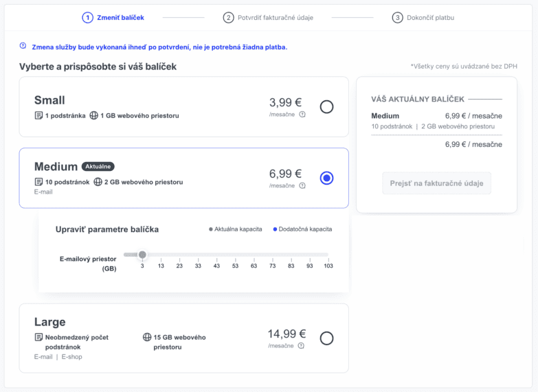
Task: Click the Aktuálne badge next to Medium
Action: tap(98, 166)
